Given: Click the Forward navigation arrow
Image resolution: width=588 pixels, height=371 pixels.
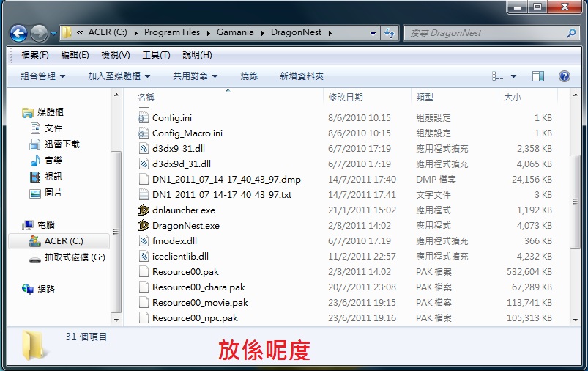Looking at the screenshot, I should 39,34.
